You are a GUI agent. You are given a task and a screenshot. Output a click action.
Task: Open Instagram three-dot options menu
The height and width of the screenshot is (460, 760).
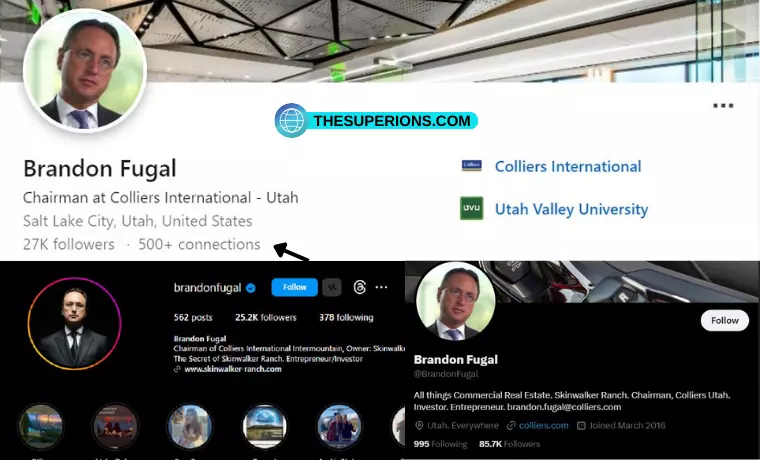(381, 287)
